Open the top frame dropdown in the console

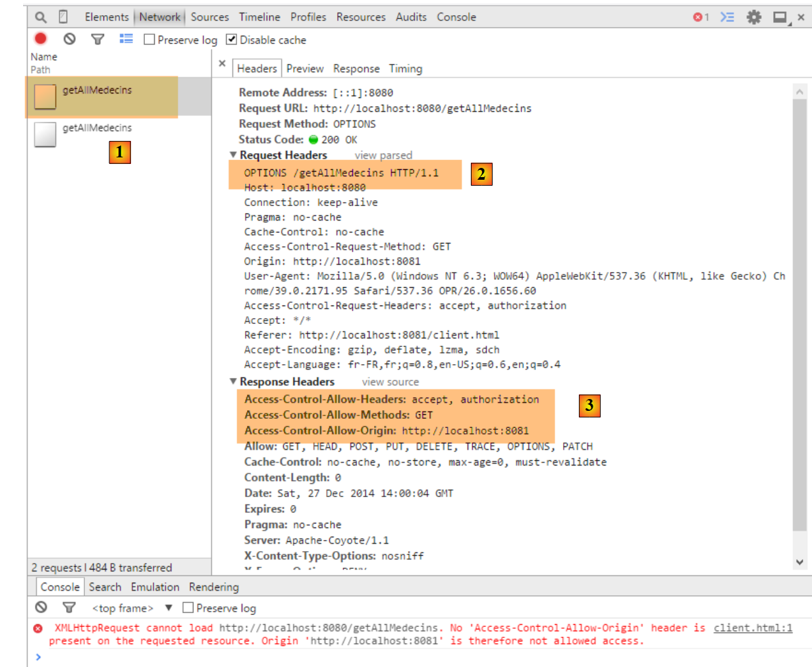tap(169, 608)
